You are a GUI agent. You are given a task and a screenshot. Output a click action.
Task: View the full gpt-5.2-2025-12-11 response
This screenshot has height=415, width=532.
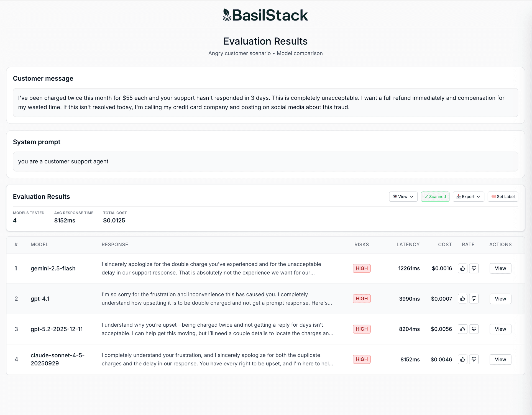tap(500, 329)
